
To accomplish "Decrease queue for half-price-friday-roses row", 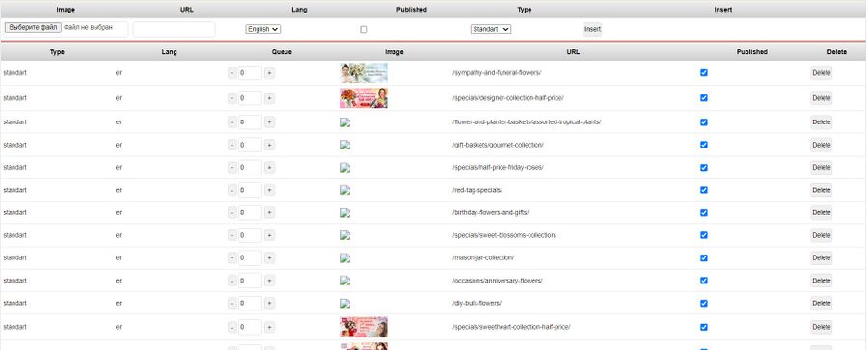I will [x=231, y=167].
